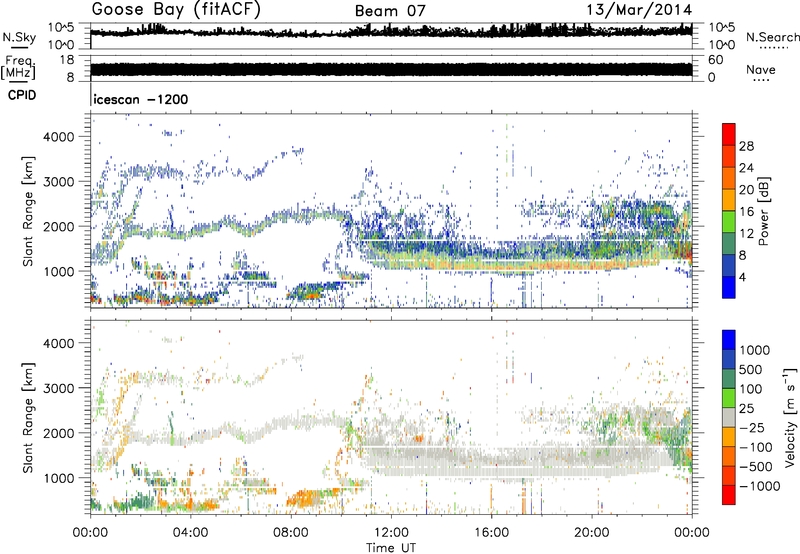Image resolution: width=800 pixels, height=554 pixels.
Task: Click the "60" Nave axis tick
Action: click(x=715, y=60)
